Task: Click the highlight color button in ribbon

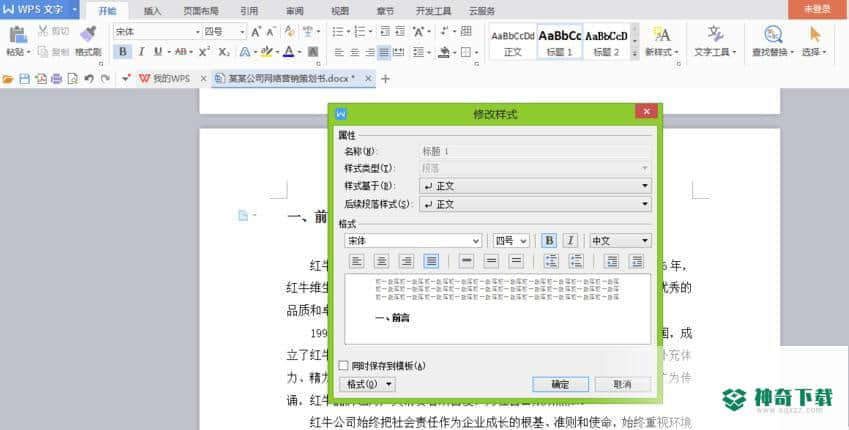Action: pyautogui.click(x=266, y=52)
